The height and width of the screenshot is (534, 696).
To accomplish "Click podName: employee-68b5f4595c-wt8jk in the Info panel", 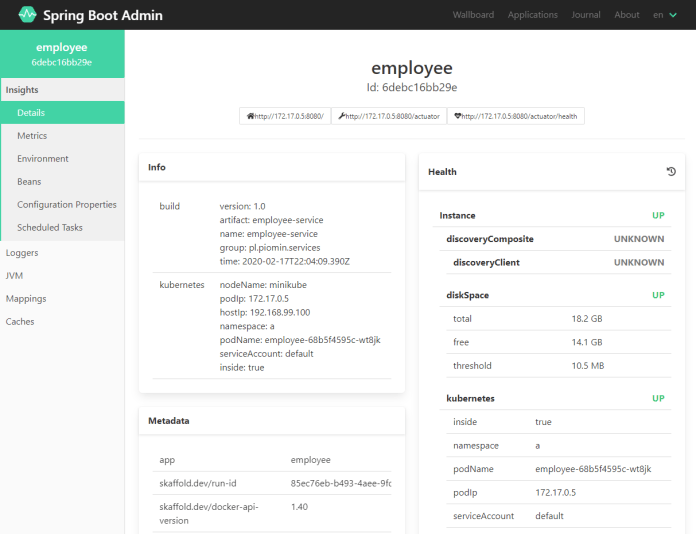I will click(300, 340).
